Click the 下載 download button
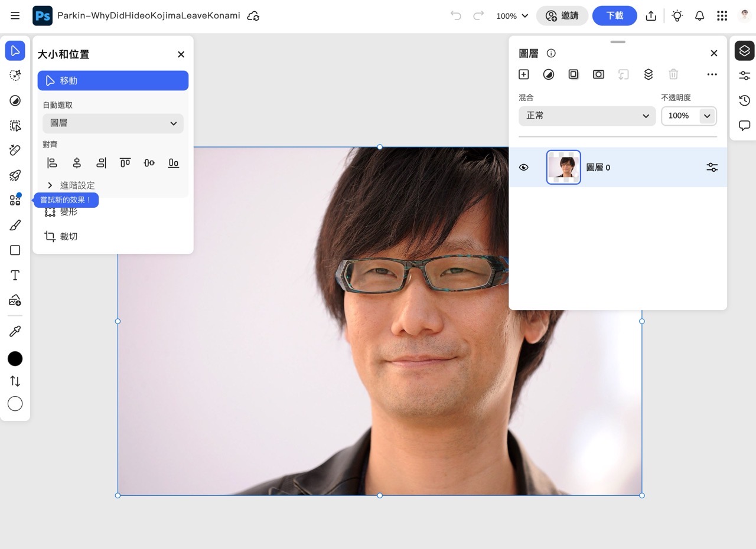Viewport: 756px width, 549px height. click(x=614, y=16)
